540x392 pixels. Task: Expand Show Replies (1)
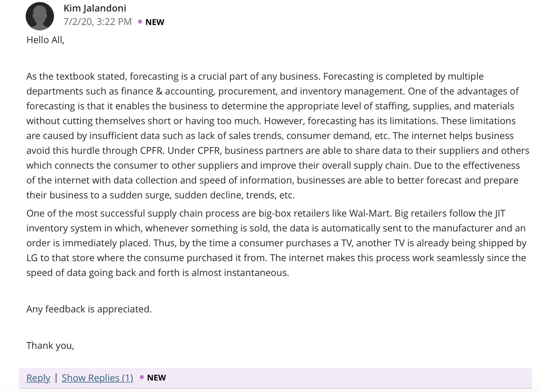(x=98, y=378)
